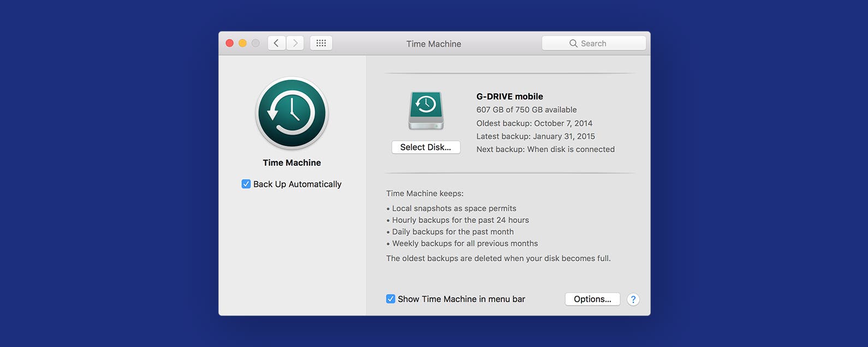Minimize the window using the yellow button
The image size is (868, 347).
point(242,43)
